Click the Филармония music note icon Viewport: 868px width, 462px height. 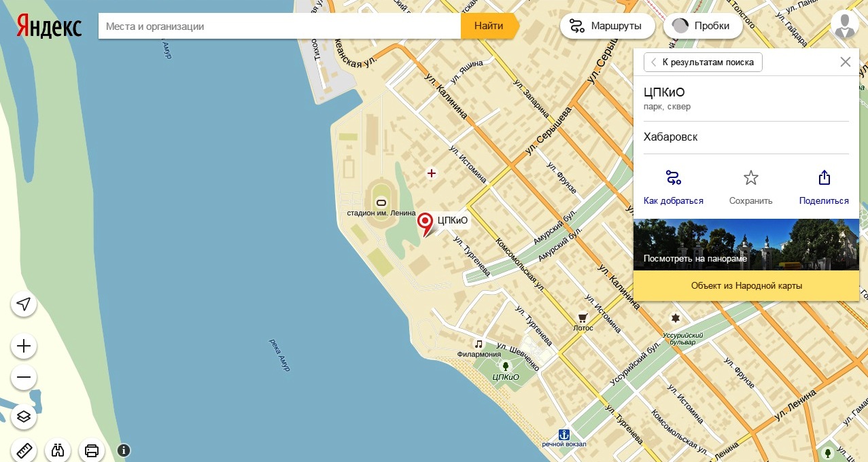click(479, 343)
